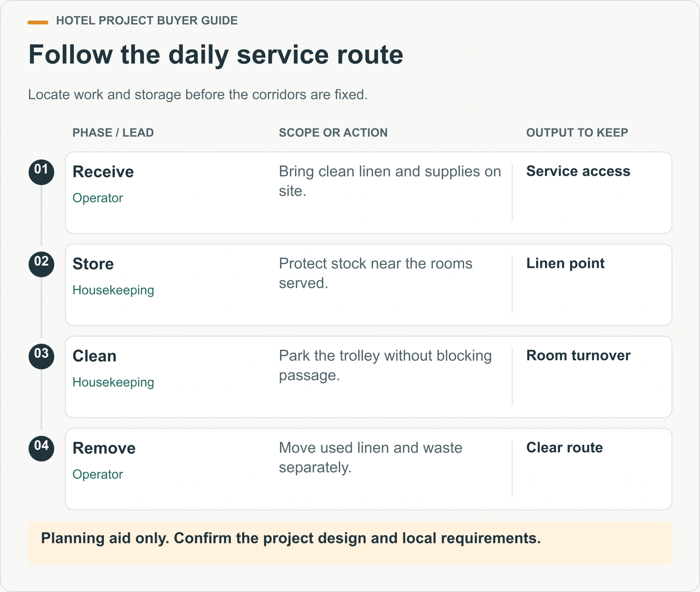
Task: Select the 'Clear route' output
Action: (x=565, y=447)
